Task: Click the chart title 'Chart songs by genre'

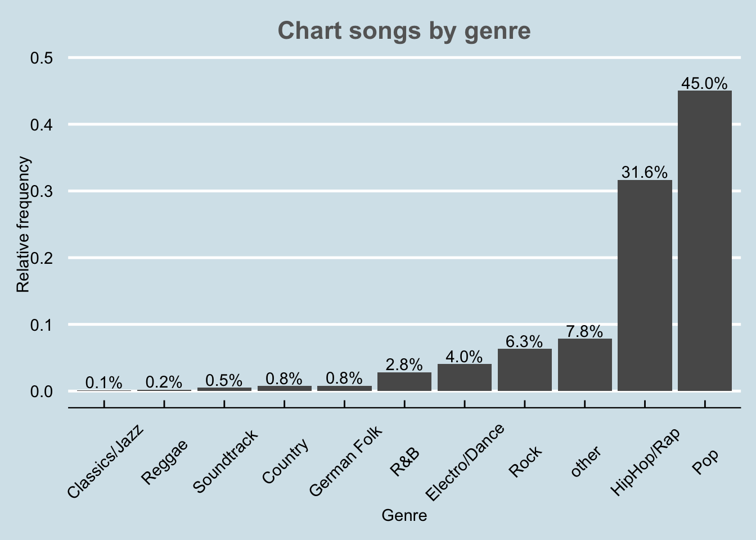Action: [x=404, y=31]
